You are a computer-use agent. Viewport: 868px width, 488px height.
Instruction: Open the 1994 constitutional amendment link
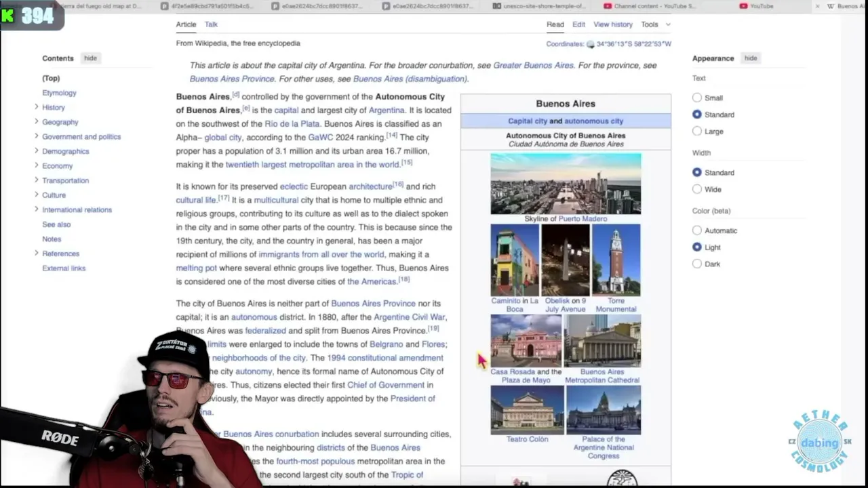[x=385, y=358]
